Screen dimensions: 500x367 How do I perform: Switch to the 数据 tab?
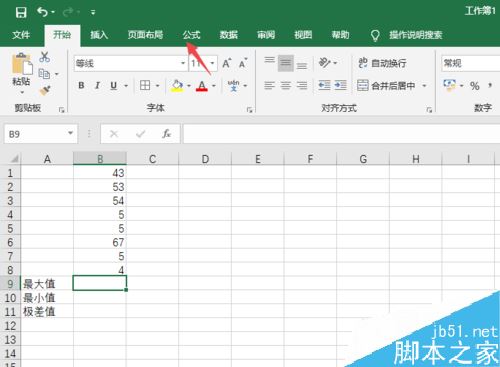pos(229,35)
